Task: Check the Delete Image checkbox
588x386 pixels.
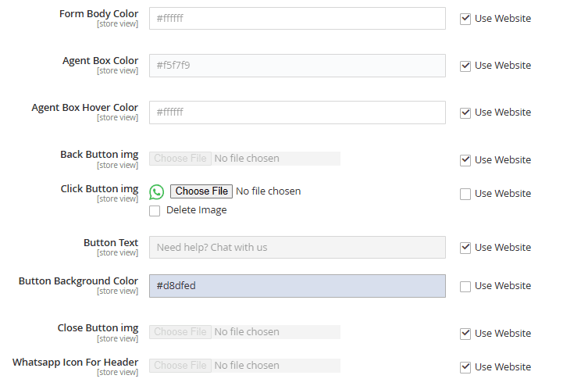Action: 155,210
